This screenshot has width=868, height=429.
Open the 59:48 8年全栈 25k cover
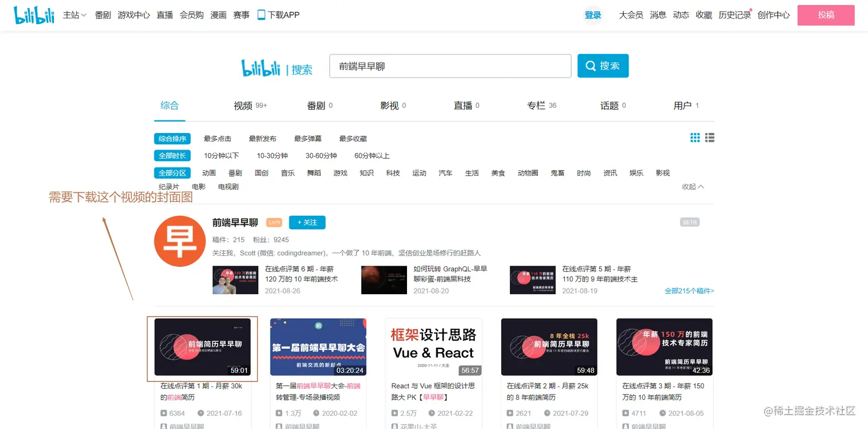click(549, 347)
